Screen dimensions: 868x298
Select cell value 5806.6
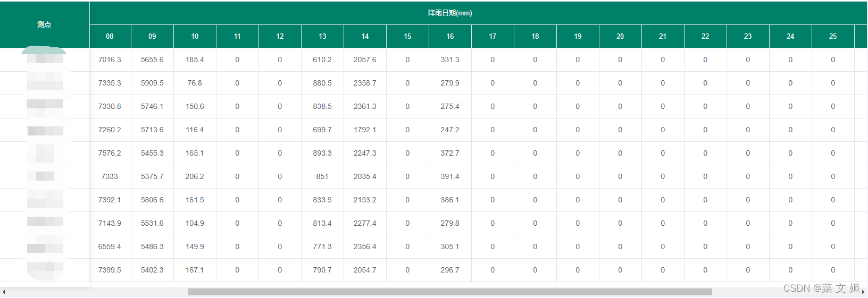point(152,200)
